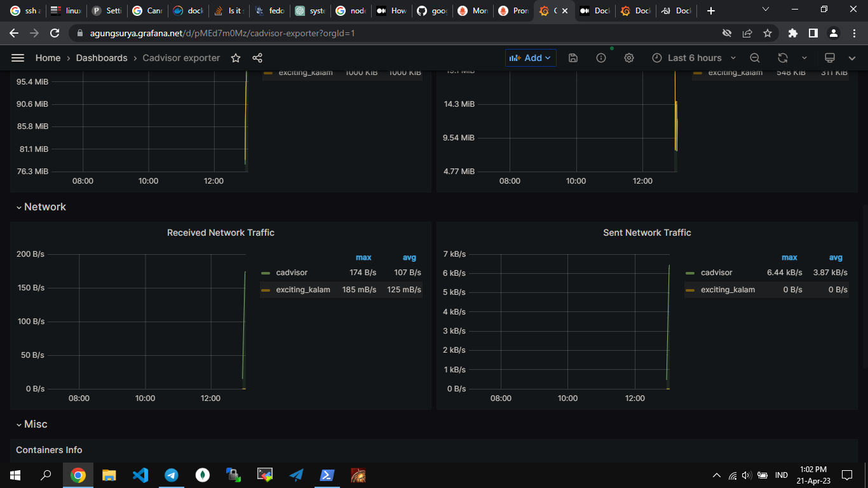The width and height of the screenshot is (868, 488).
Task: Open the Grafana hamburger navigation menu
Action: 18,58
